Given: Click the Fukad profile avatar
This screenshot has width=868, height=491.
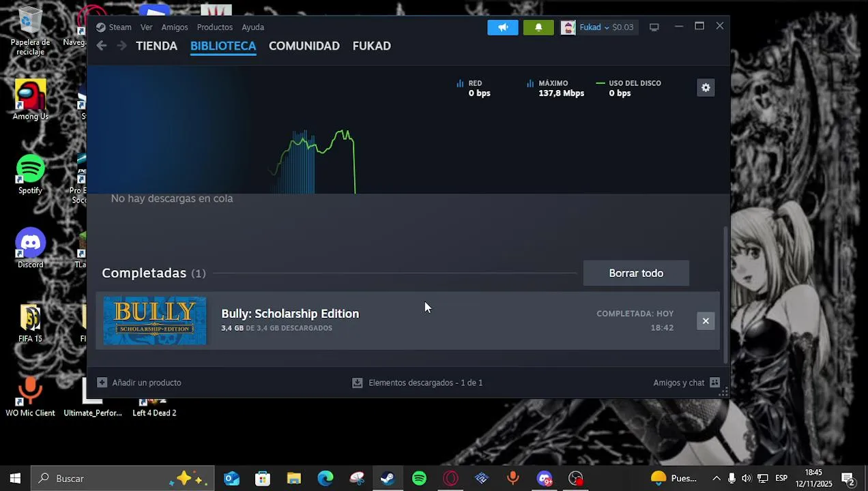Looking at the screenshot, I should click(568, 27).
